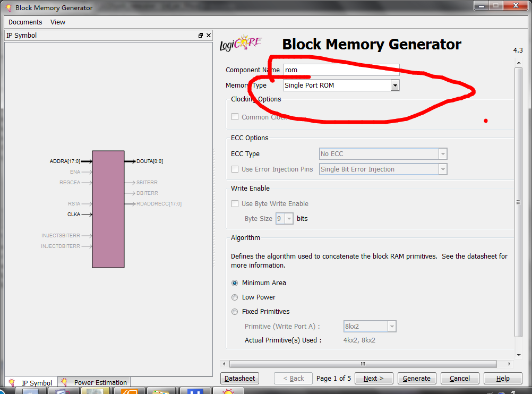Open the ECC Type dropdown
This screenshot has height=394, width=532.
[443, 154]
